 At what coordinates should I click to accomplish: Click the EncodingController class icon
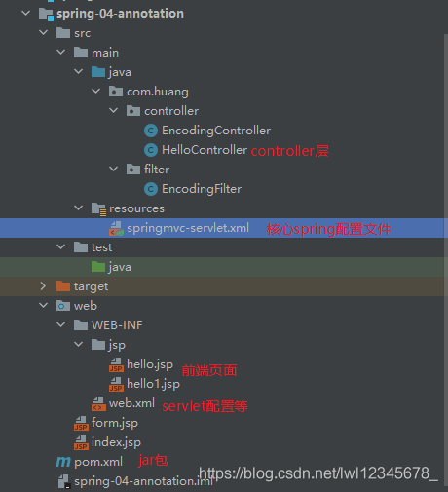[x=151, y=131]
